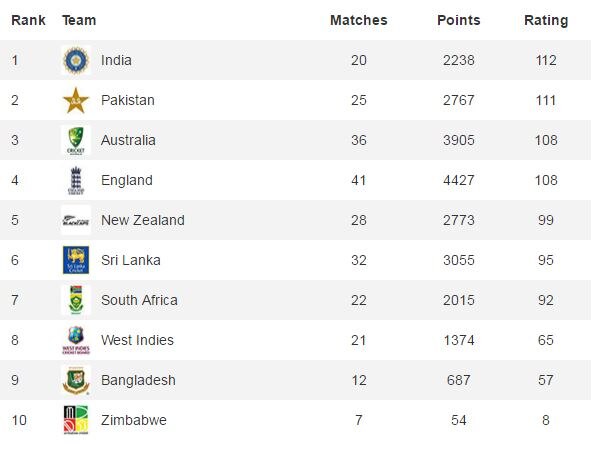Sort table by the Team header
The width and height of the screenshot is (613, 455).
coord(79,20)
